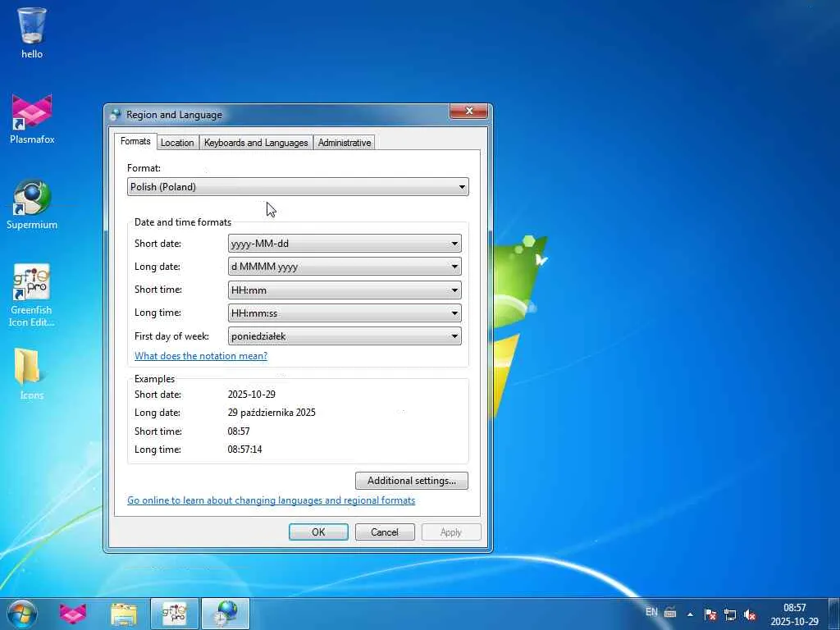Click the example '29 października 2025'

coord(272,413)
